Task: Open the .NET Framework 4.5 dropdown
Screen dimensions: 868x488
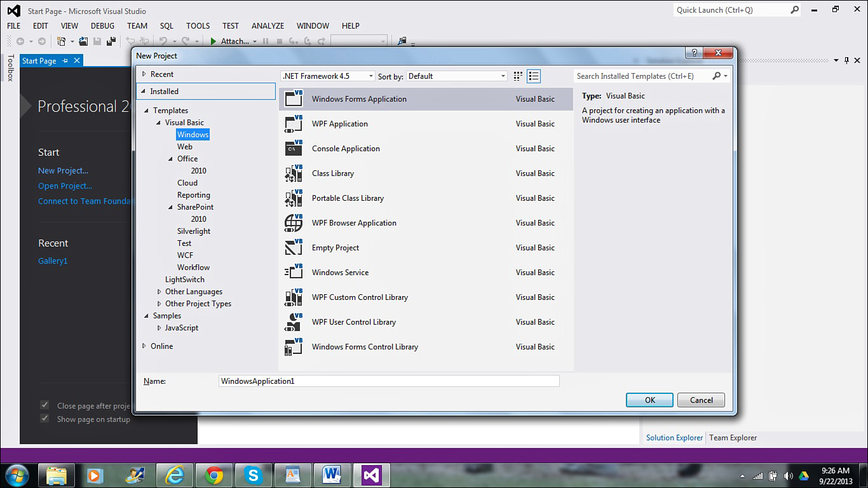Action: 328,76
